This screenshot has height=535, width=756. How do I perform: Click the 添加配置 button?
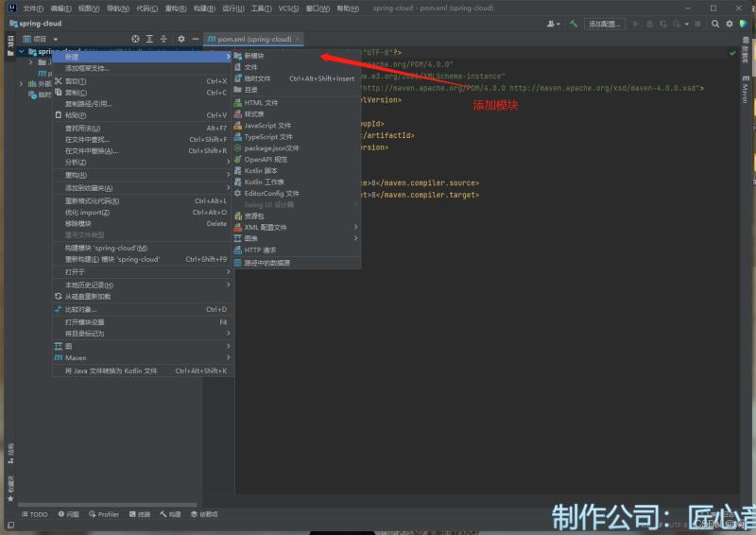[605, 24]
